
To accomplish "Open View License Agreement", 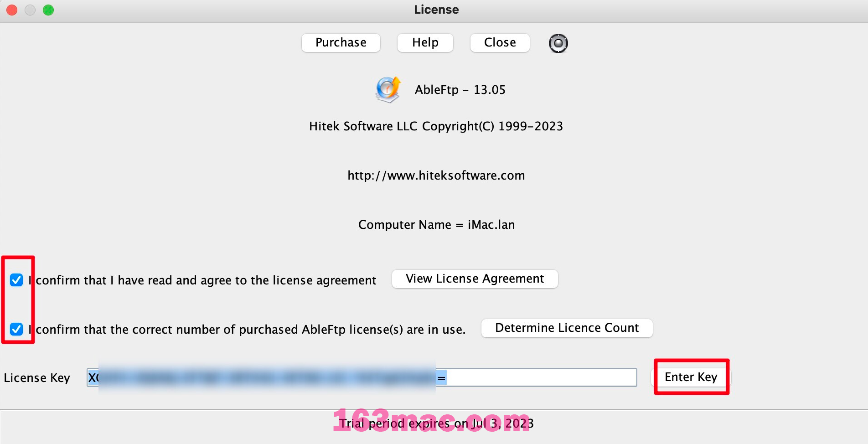I will point(475,279).
